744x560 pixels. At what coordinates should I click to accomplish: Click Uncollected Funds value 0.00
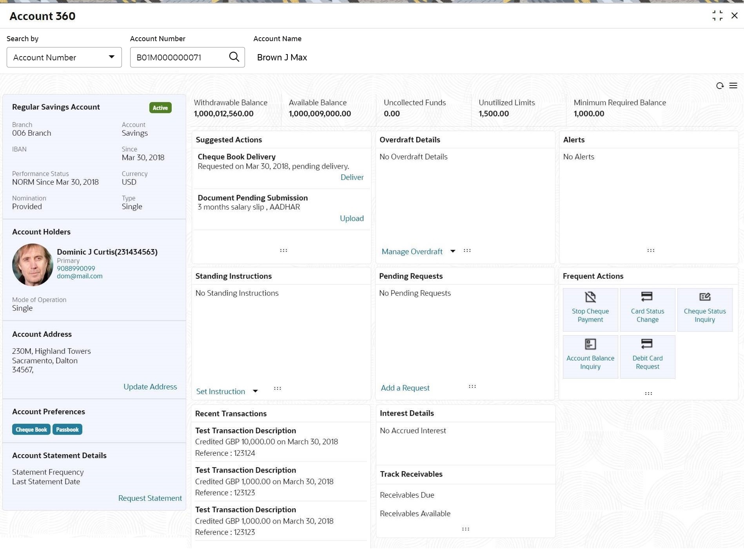pyautogui.click(x=392, y=114)
